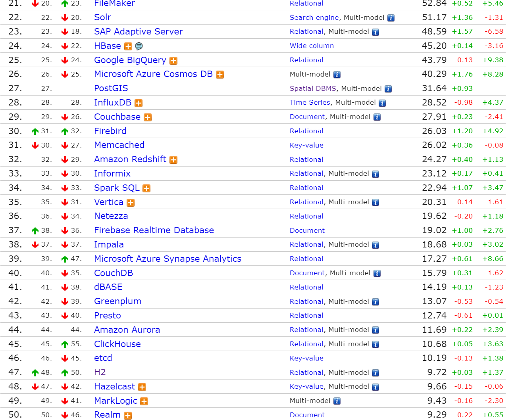Open the Memcached link
The width and height of the screenshot is (514, 420).
119,145
